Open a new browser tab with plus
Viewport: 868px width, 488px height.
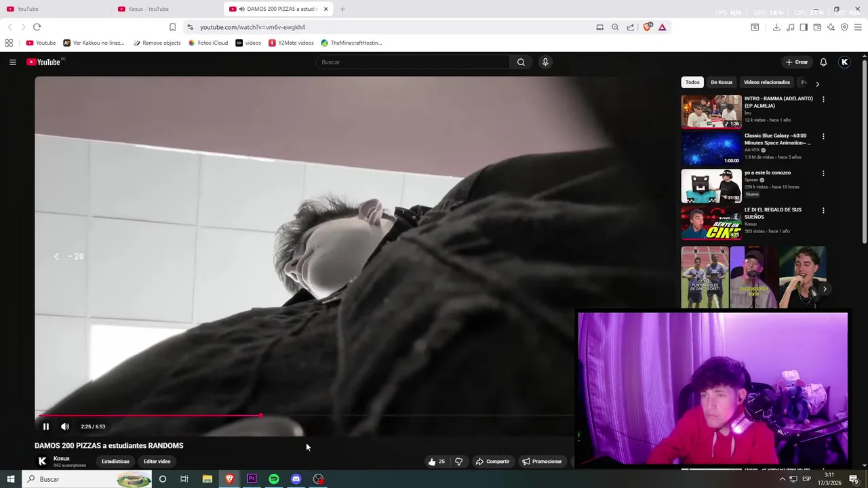342,9
